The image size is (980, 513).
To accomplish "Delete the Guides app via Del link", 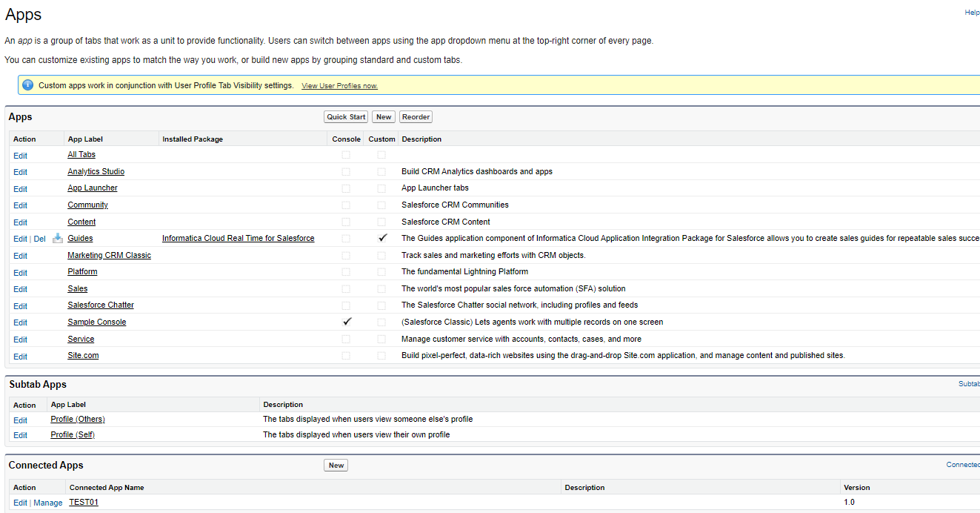I will [40, 239].
